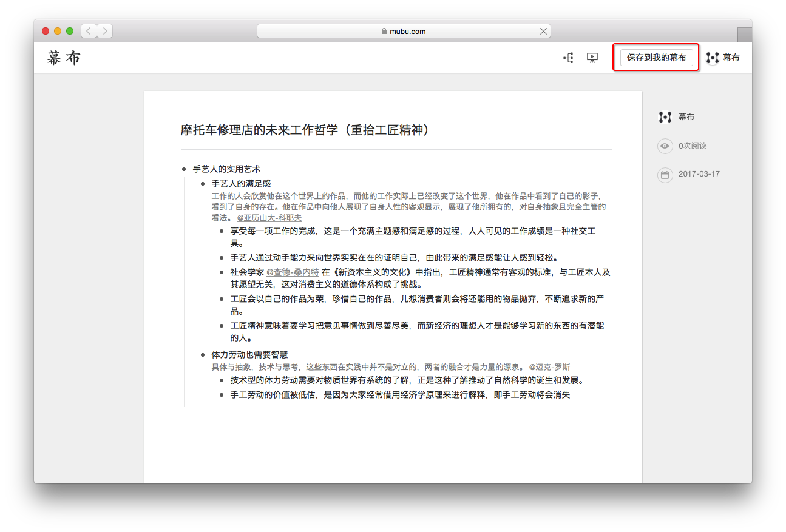Open the mind map view icon
The image size is (786, 532).
click(568, 58)
